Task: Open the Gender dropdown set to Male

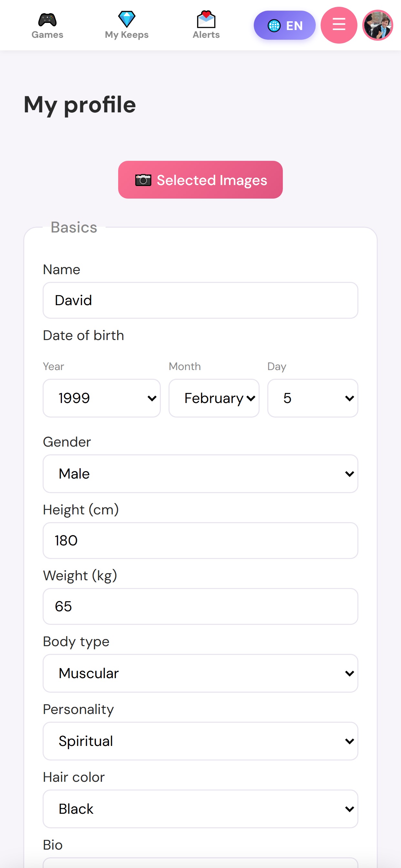Action: click(200, 473)
